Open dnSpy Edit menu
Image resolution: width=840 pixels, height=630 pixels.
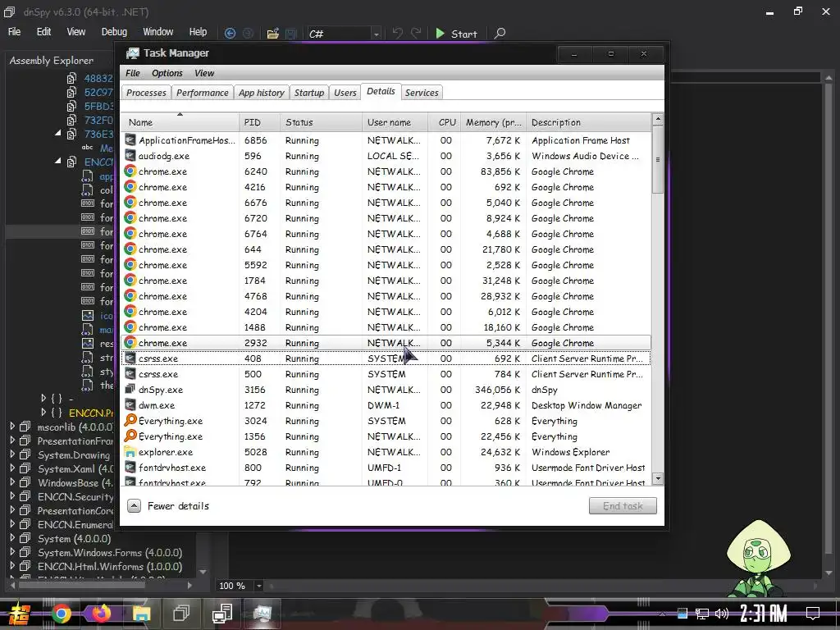tap(43, 32)
